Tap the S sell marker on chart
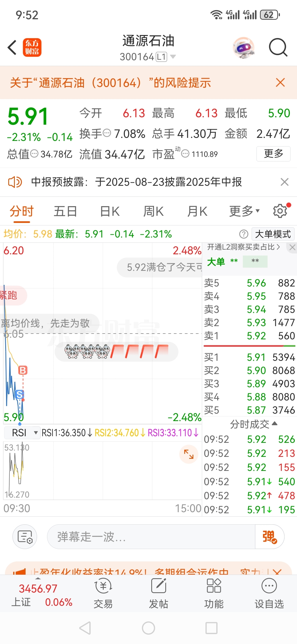Image resolution: width=297 pixels, height=644 pixels. coord(19,395)
